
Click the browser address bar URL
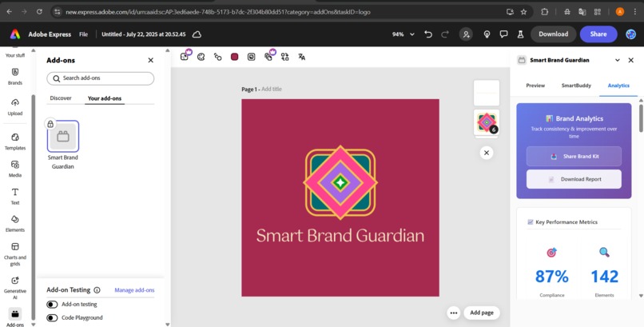click(x=217, y=12)
